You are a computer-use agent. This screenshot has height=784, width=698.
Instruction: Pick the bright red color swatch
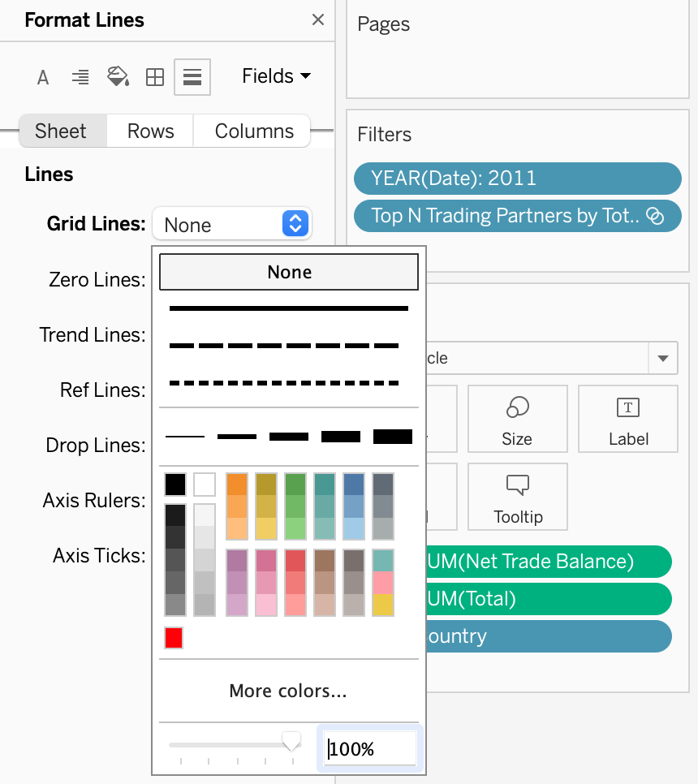point(174,638)
